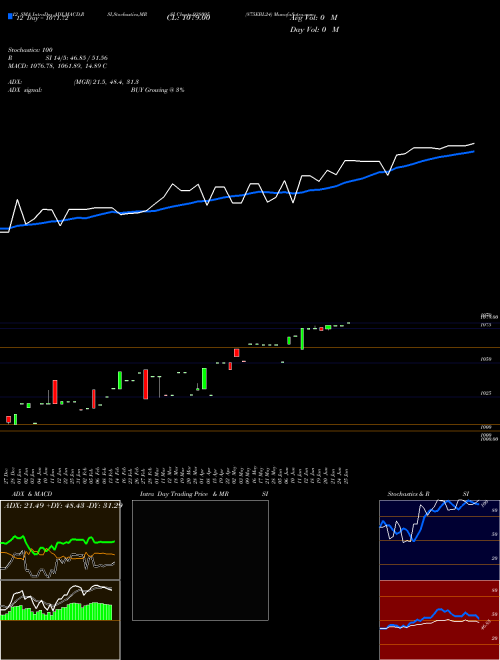Click the blue 12-day SMA legend square
The width and height of the screenshot is (500, 660).
11,16
